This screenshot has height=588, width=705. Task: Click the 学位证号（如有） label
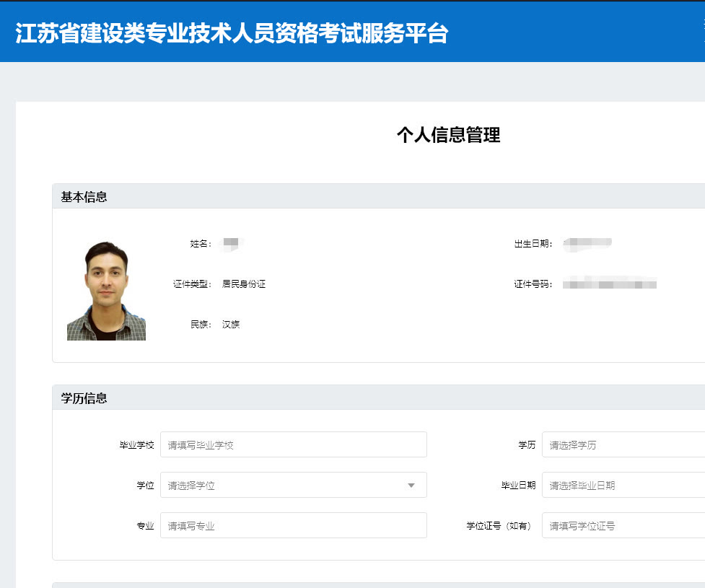coord(499,526)
